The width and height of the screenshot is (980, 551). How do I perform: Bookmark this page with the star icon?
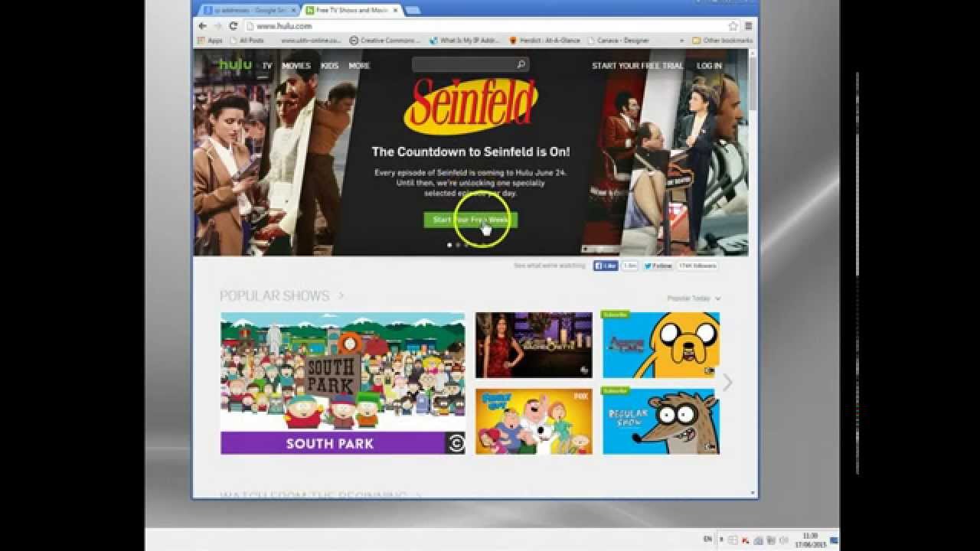pyautogui.click(x=733, y=26)
